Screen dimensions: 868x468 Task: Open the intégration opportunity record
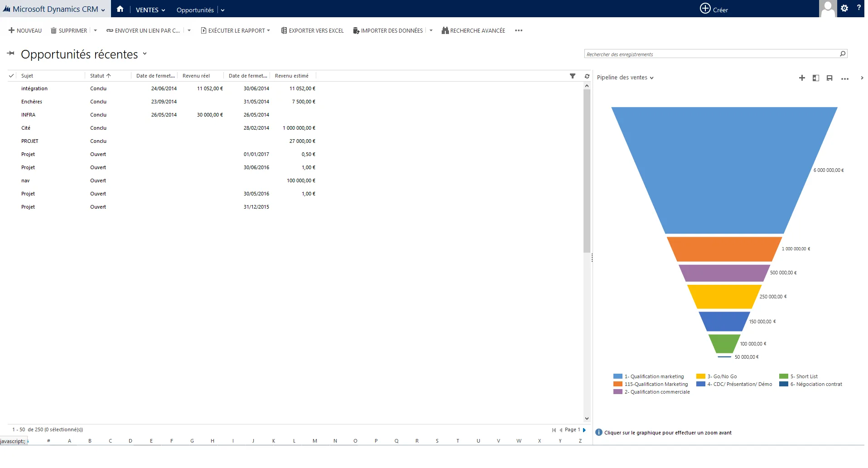[x=34, y=88]
